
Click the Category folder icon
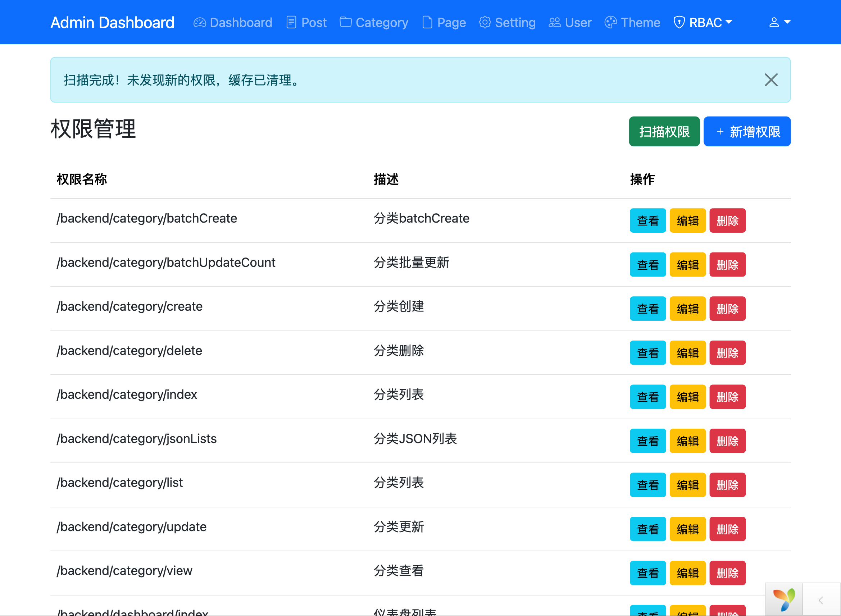(x=345, y=22)
